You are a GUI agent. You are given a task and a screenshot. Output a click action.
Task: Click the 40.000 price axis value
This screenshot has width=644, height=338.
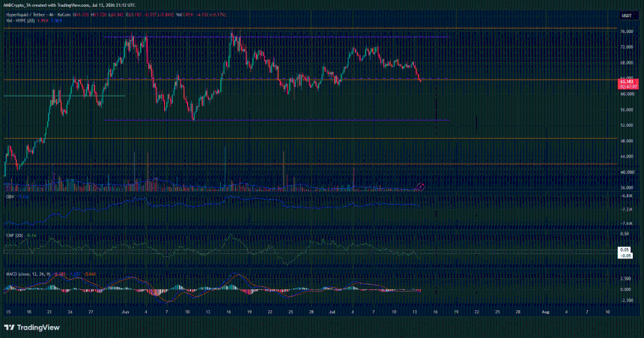[626, 172]
